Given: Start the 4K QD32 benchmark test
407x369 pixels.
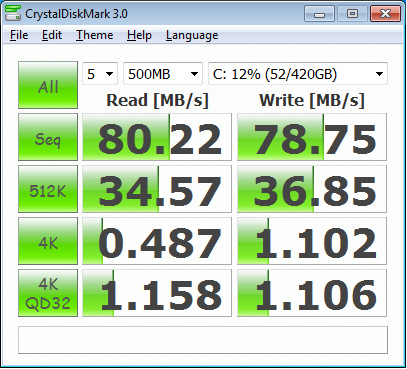Looking at the screenshot, I should pos(48,293).
